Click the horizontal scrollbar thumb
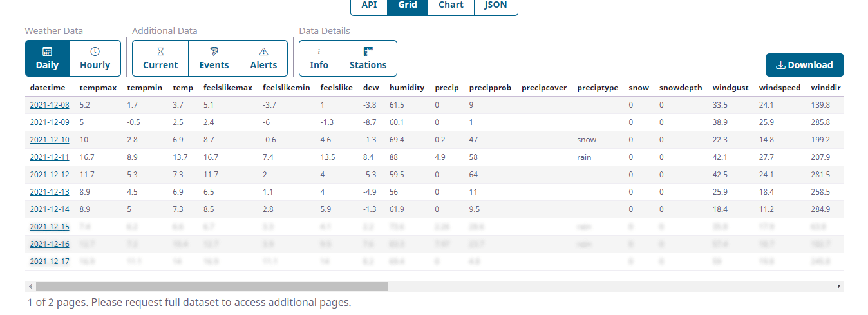This screenshot has height=315, width=868. pos(212,286)
